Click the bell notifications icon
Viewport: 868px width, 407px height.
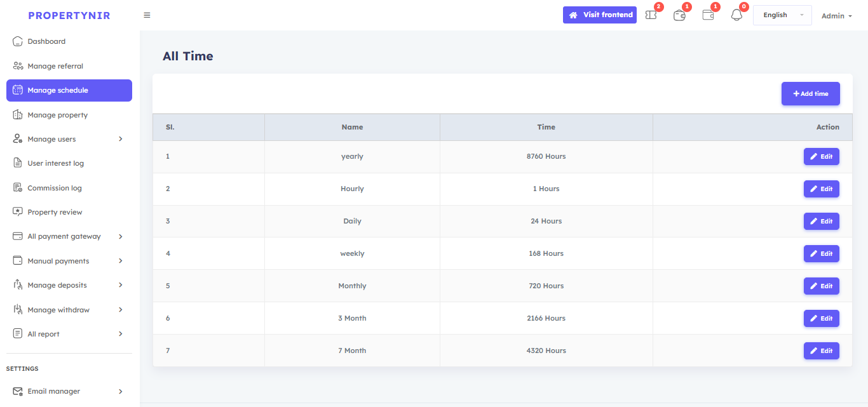point(736,15)
